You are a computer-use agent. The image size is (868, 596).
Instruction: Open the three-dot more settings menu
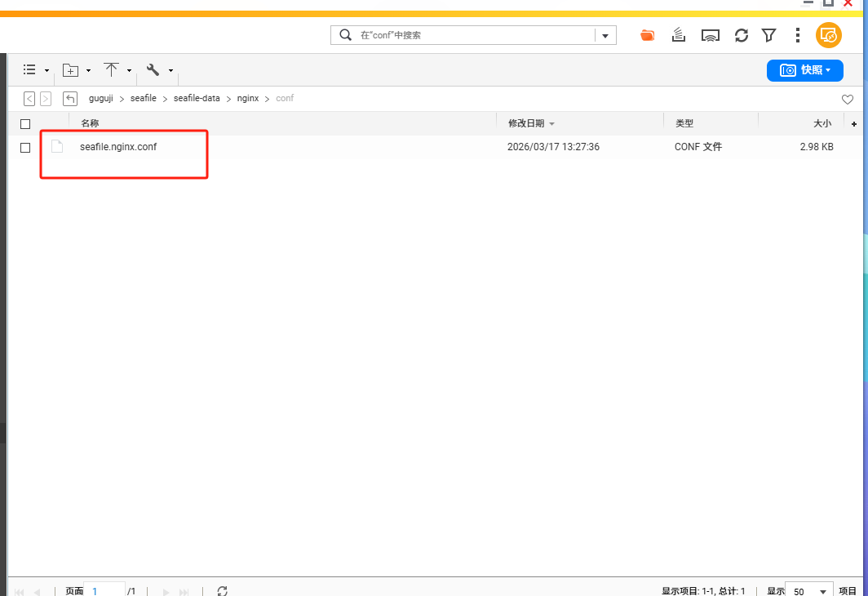click(x=797, y=35)
